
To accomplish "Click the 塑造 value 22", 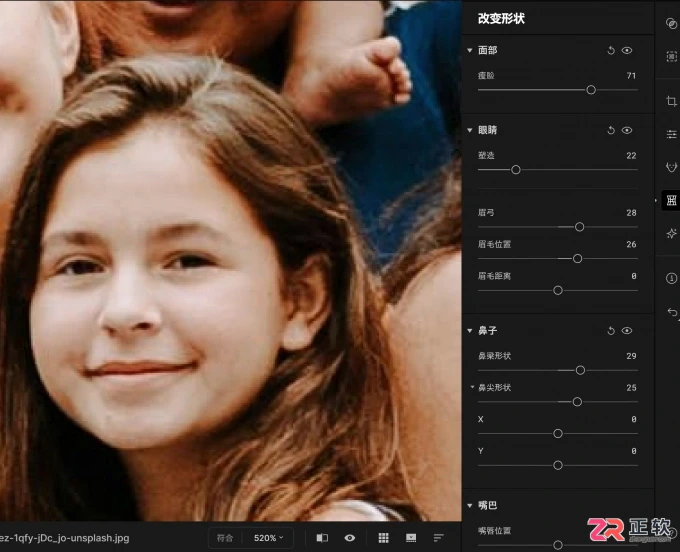I will tap(631, 156).
